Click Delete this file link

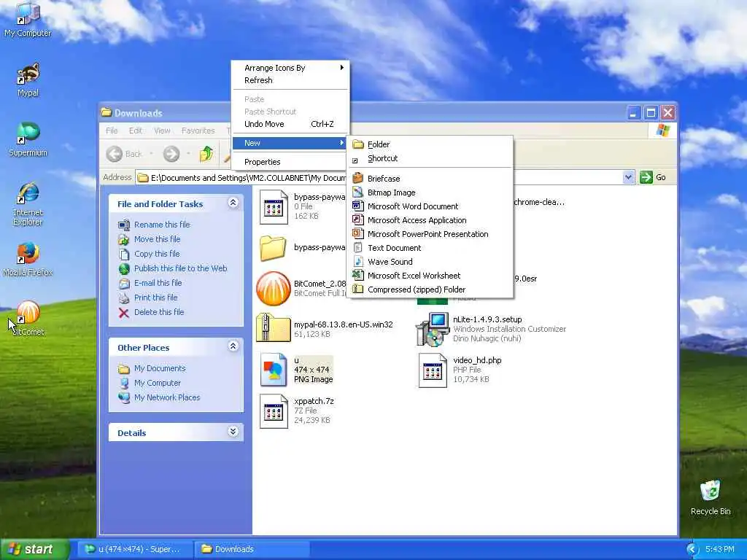159,312
